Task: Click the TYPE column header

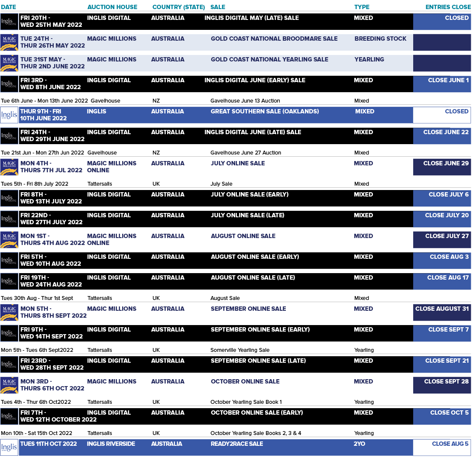Action: 362,7
